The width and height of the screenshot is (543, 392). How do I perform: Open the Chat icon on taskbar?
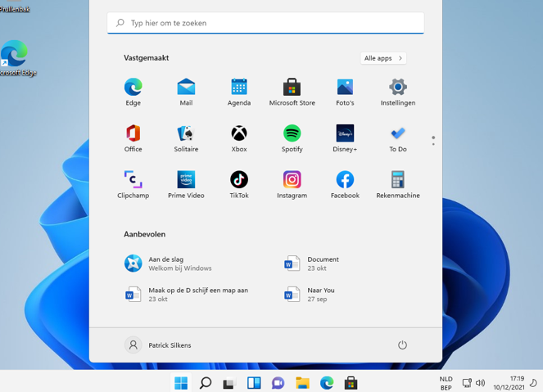pos(278,383)
